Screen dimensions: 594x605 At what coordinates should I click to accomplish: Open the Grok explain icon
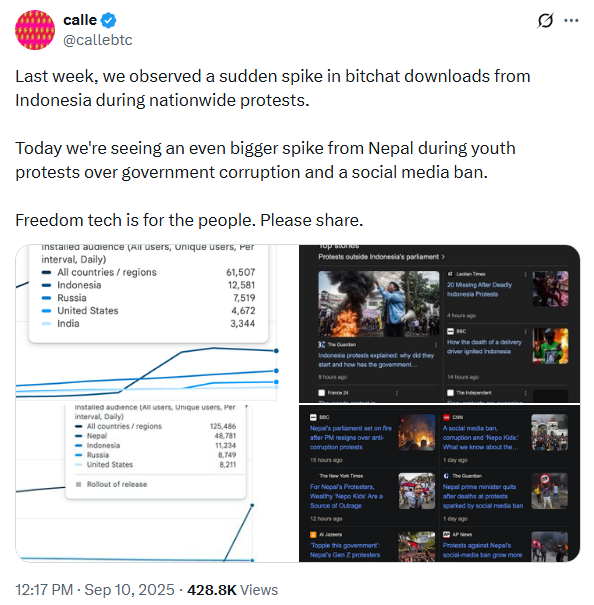[x=545, y=20]
